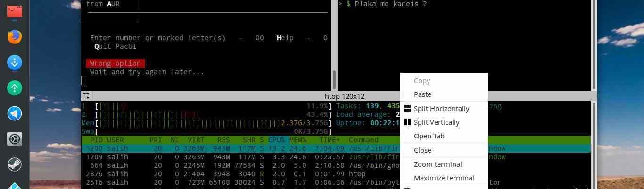Screen dimensions: 644x189
Task: Choose Open Tab from the context menu
Action: point(429,136)
